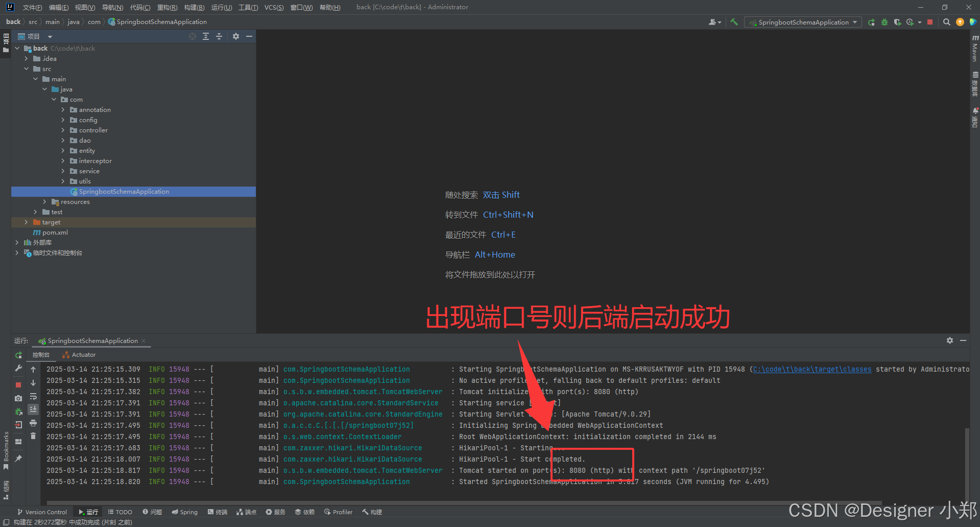
Task: Open Search Everywhere magnifier icon
Action: (x=946, y=22)
